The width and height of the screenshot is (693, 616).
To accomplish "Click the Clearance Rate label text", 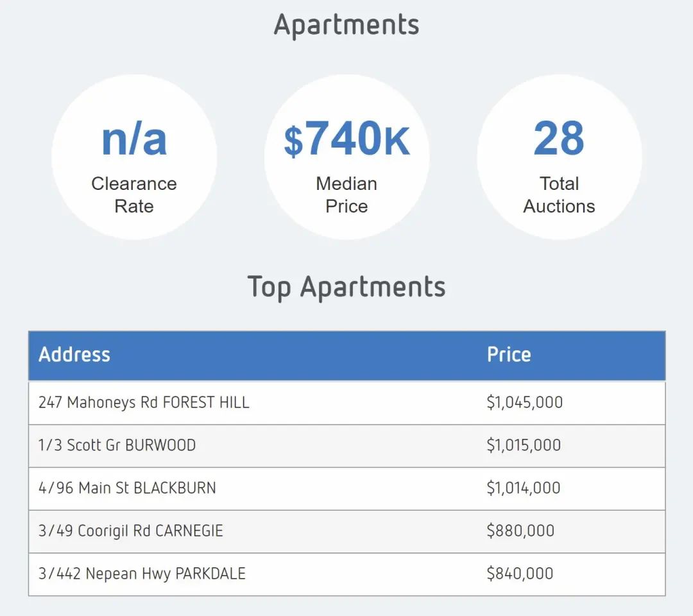I will coord(134,195).
